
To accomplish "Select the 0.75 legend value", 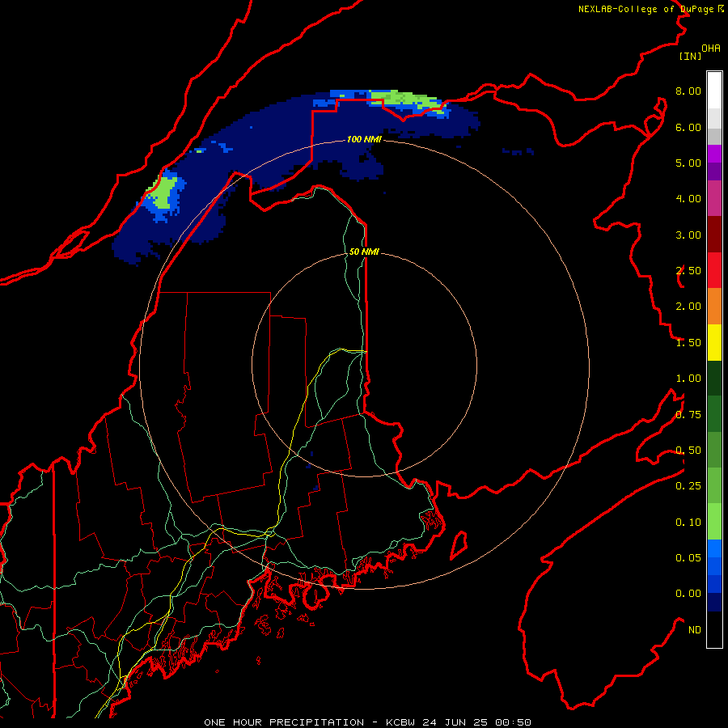I will click(688, 415).
